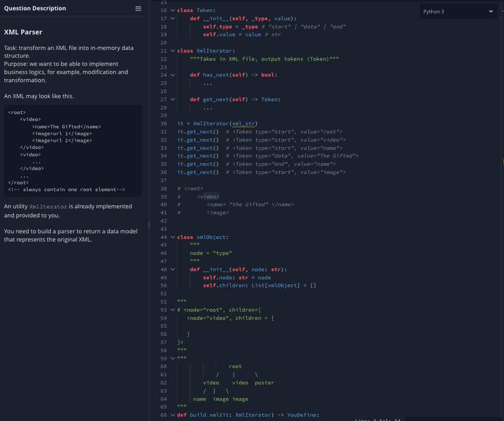Image resolution: width=504 pixels, height=421 pixels.
Task: Collapse the has_next method fold arrow
Action: click(172, 75)
